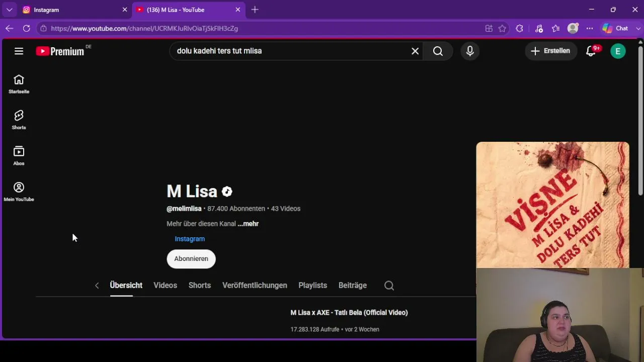
Task: Open the Übersicht channel tab
Action: click(126, 286)
